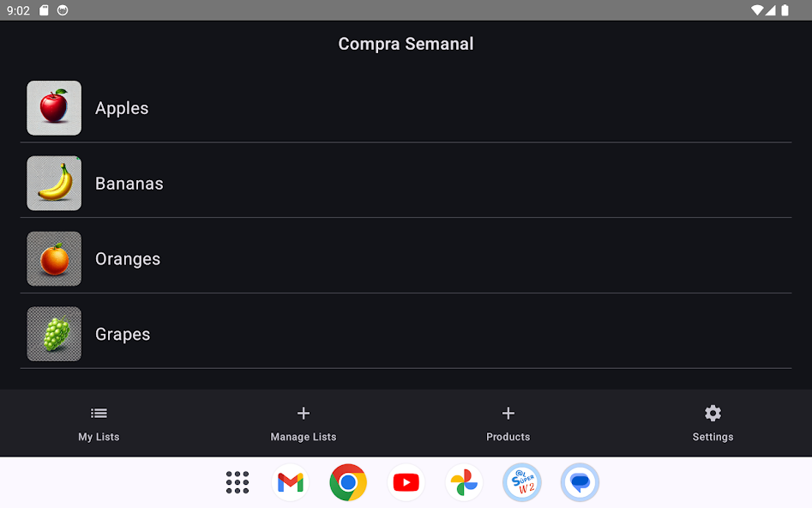Select the Grapes list item

point(406,334)
